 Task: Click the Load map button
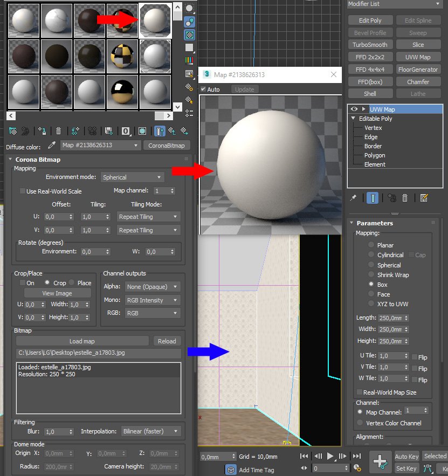click(82, 341)
